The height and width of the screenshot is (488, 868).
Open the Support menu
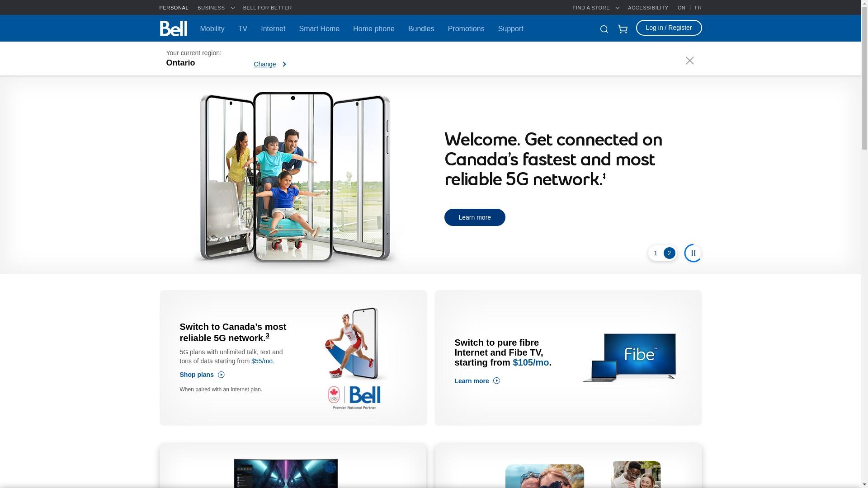point(511,29)
